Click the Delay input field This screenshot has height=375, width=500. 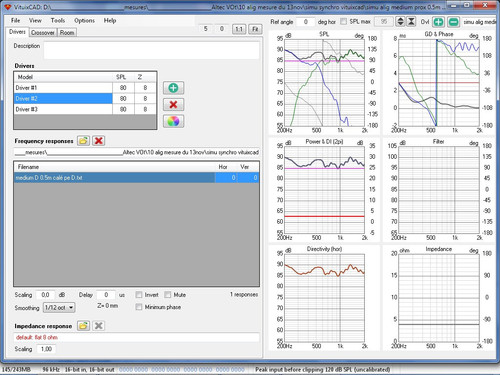(106, 295)
